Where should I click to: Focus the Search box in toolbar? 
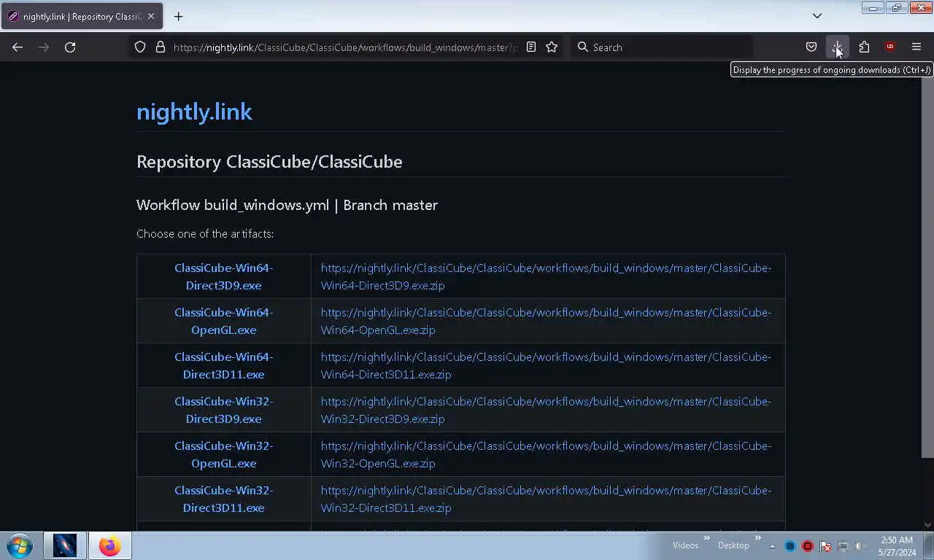pyautogui.click(x=661, y=47)
